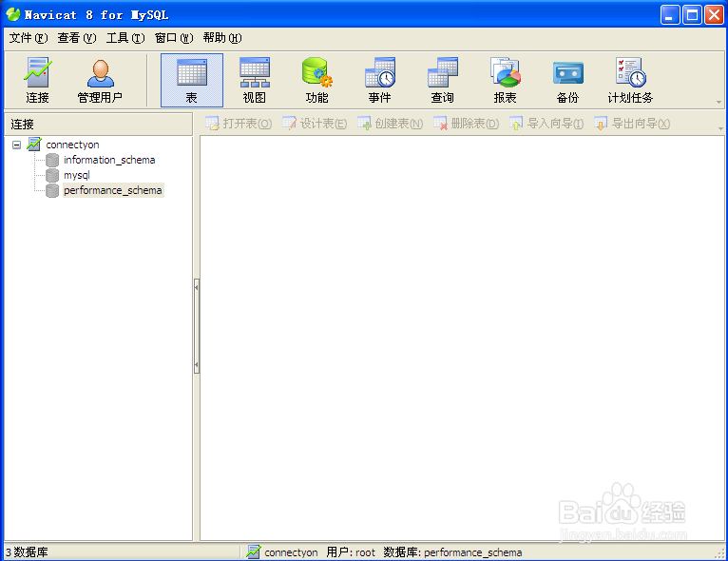Click the connectyon connection icon in tree

(34, 145)
